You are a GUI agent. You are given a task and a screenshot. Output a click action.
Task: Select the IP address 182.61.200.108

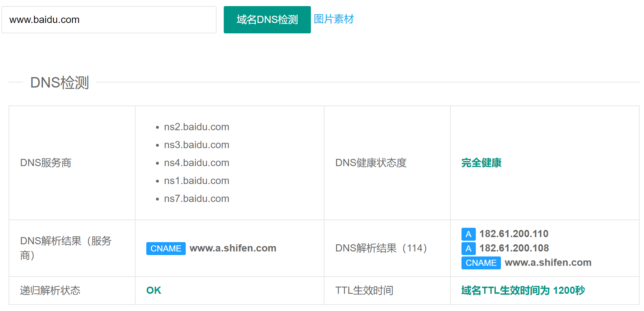(x=514, y=248)
